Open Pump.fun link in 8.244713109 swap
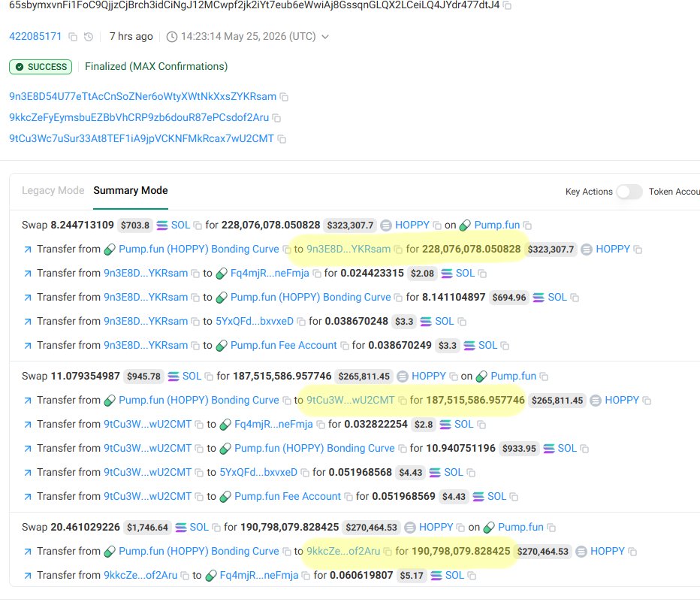700x605 pixels. [x=497, y=225]
